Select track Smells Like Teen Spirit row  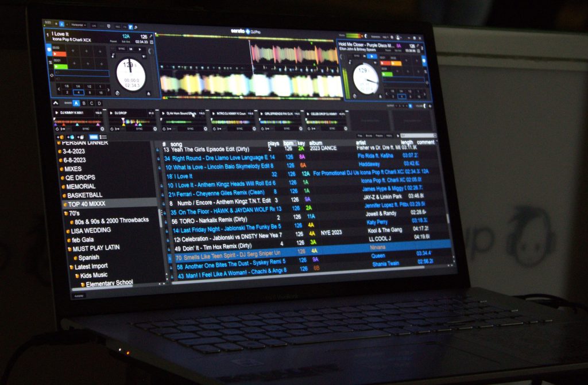coord(311,251)
